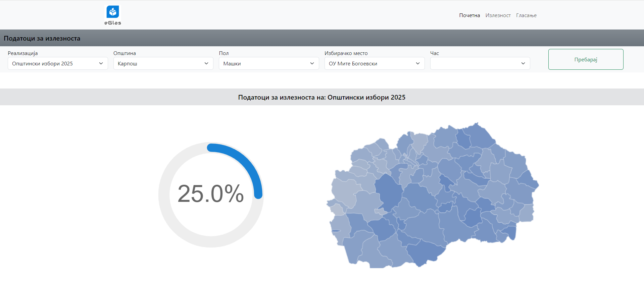This screenshot has width=644, height=286.
Task: Go to the Почетна page
Action: coord(469,15)
